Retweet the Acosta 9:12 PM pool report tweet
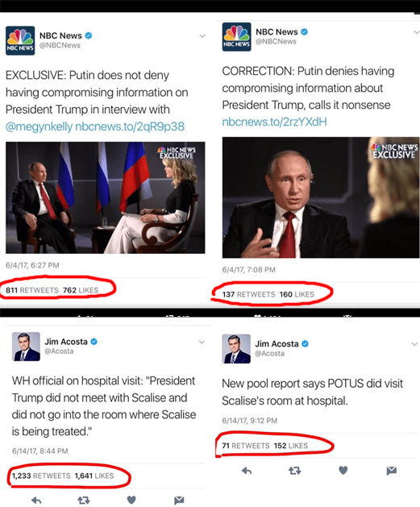Viewport: 420px width, 507px height. pyautogui.click(x=294, y=471)
